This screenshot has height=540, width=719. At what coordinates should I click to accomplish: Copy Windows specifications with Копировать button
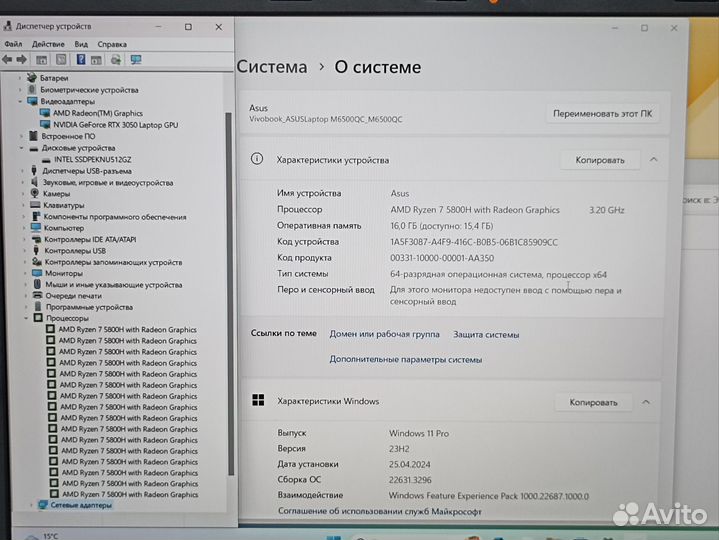593,402
